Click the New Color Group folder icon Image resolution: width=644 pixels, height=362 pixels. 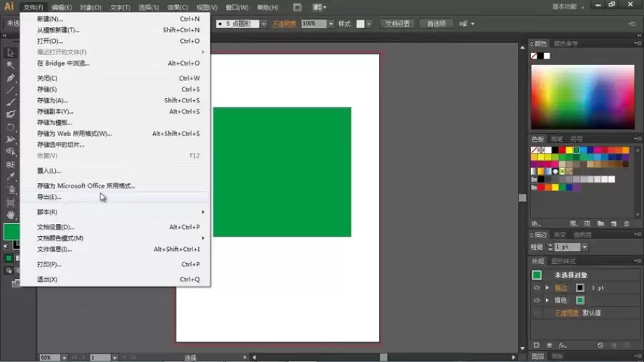pyautogui.click(x=600, y=224)
